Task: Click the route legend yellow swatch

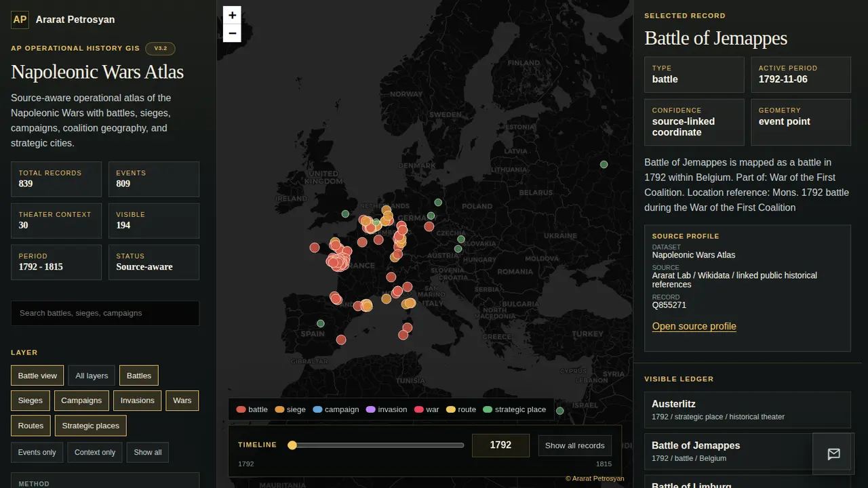Action: click(450, 409)
